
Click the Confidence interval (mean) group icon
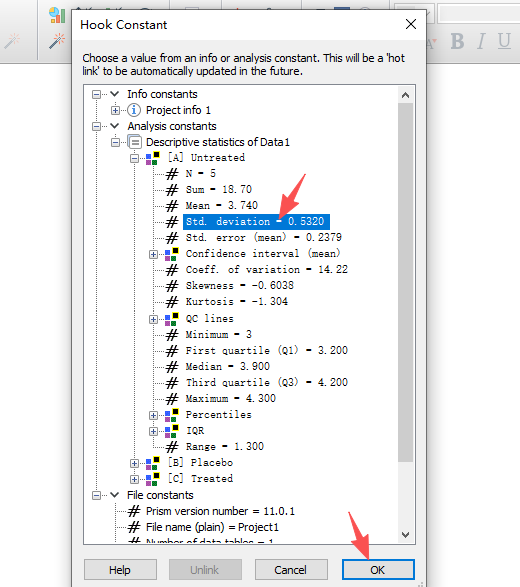click(171, 254)
